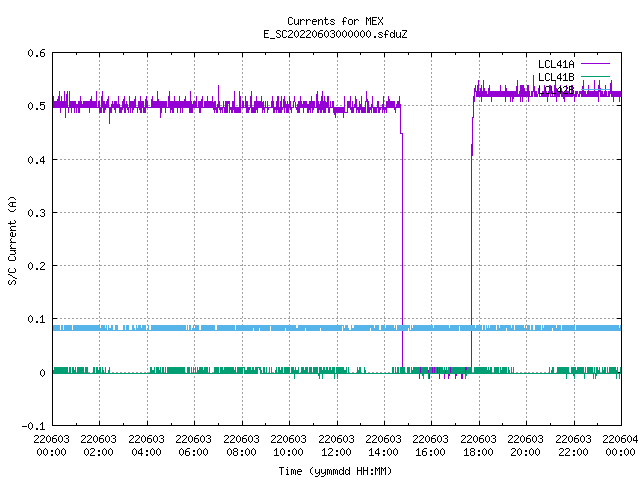Click the 'Currents for MEX' chart title
The height and width of the screenshot is (480, 640).
click(335, 21)
